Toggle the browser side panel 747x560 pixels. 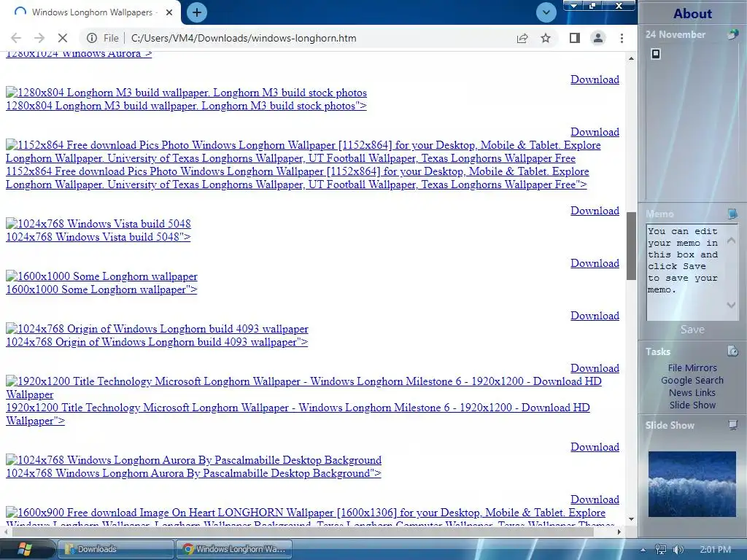point(575,38)
